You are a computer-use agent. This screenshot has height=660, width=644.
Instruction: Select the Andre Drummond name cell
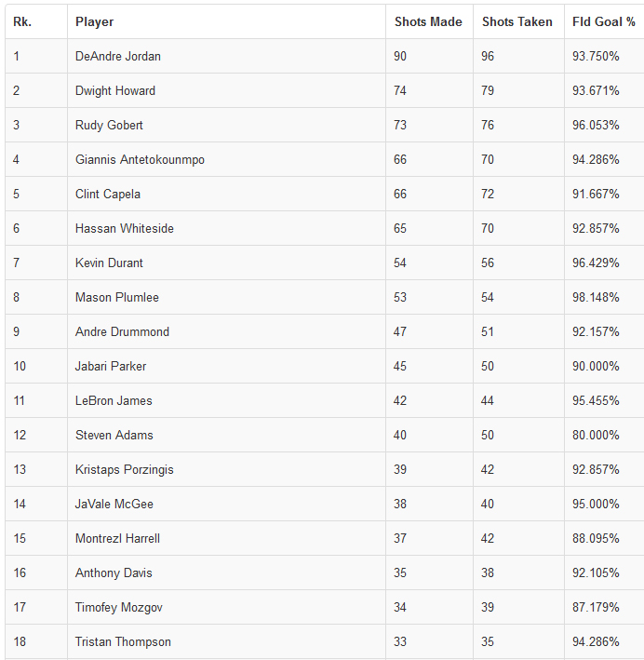coord(122,331)
